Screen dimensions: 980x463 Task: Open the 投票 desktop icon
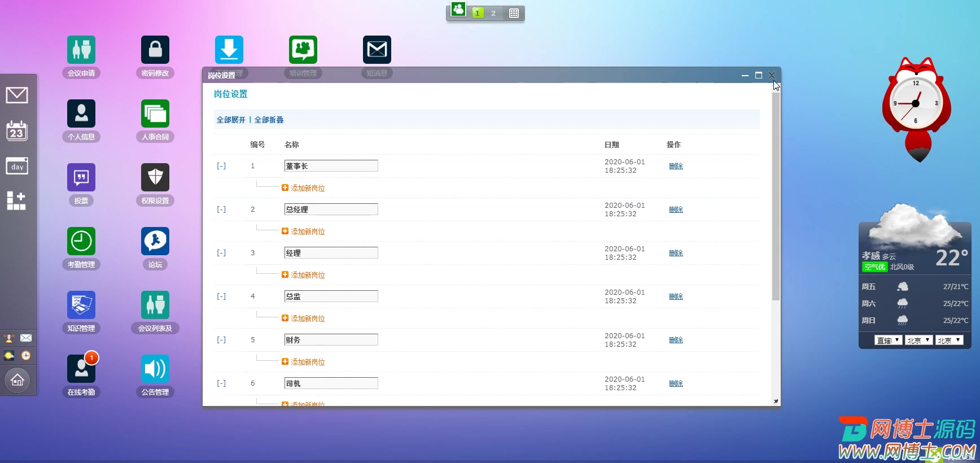tap(81, 177)
